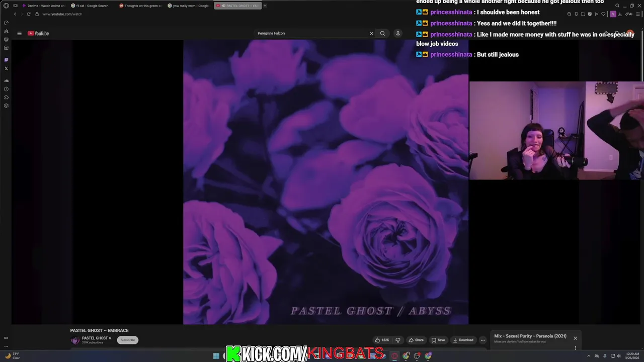
Task: Switch to Thoughts on this green tab
Action: 140,6
